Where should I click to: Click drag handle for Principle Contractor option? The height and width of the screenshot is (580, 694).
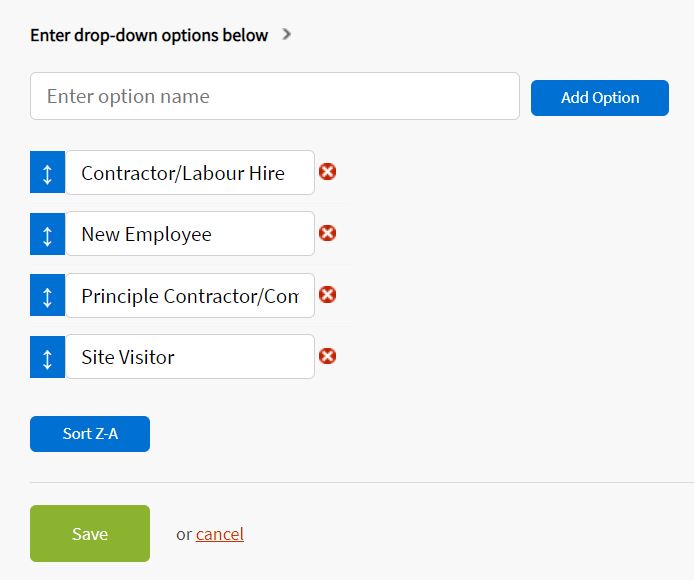coord(47,296)
